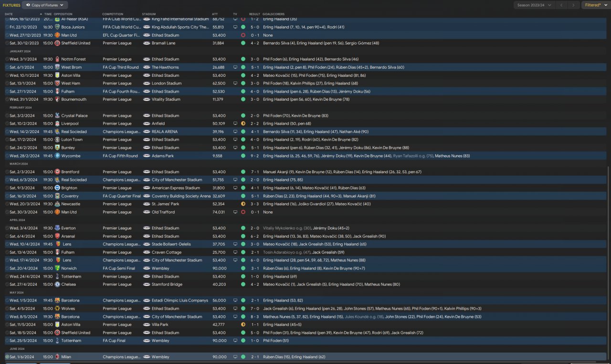Screen dimensions: 611x364
Task: Click the Burnley club badge
Action: click(x=57, y=148)
